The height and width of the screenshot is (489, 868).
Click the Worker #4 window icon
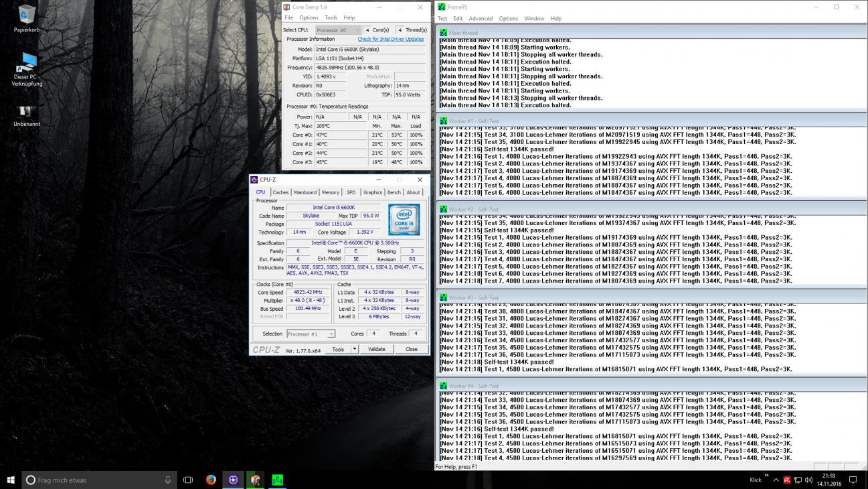443,386
